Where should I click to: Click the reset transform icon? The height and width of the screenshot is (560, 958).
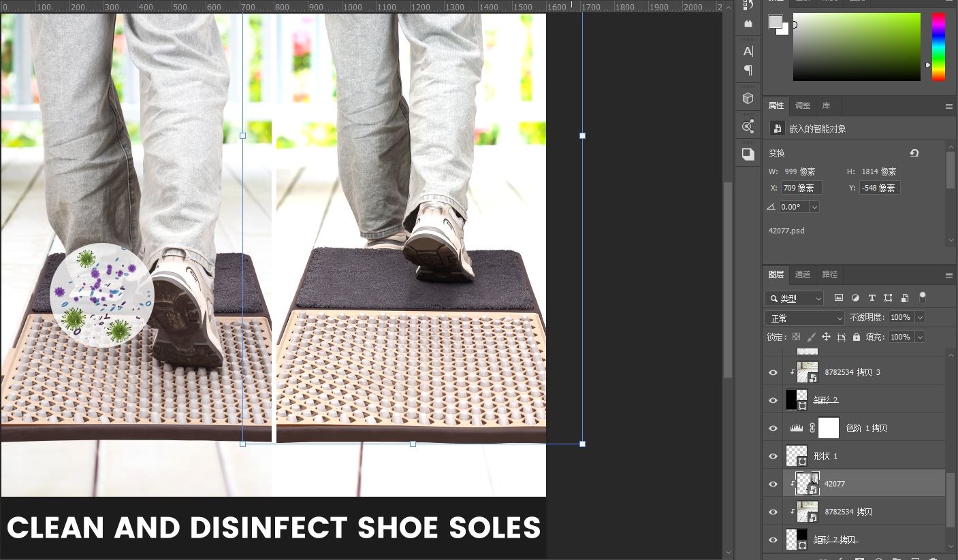[914, 153]
